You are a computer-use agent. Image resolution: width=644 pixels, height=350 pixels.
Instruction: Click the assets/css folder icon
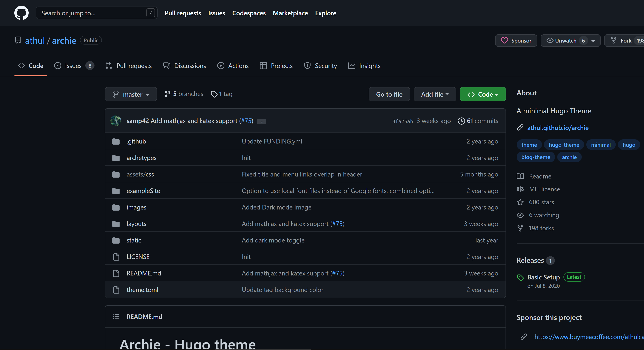point(116,174)
